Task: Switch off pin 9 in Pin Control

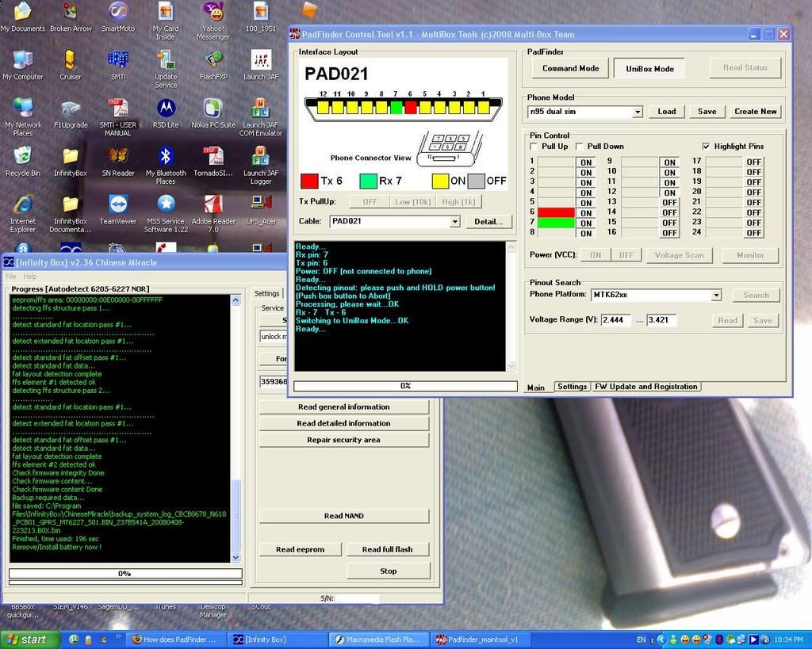Action: click(x=669, y=162)
